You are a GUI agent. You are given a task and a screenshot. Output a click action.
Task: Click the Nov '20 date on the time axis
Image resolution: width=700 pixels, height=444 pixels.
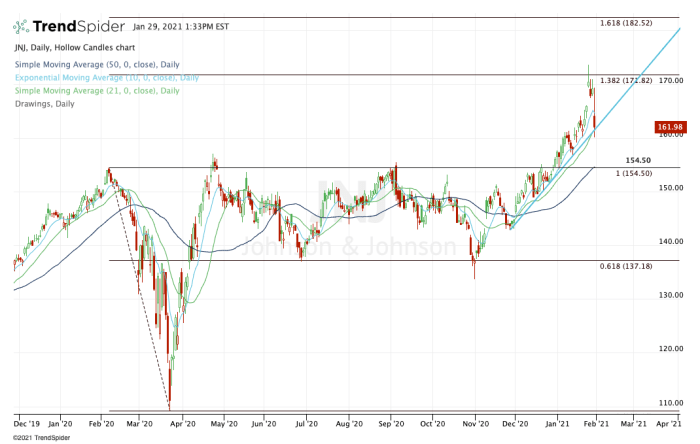pyautogui.click(x=476, y=424)
